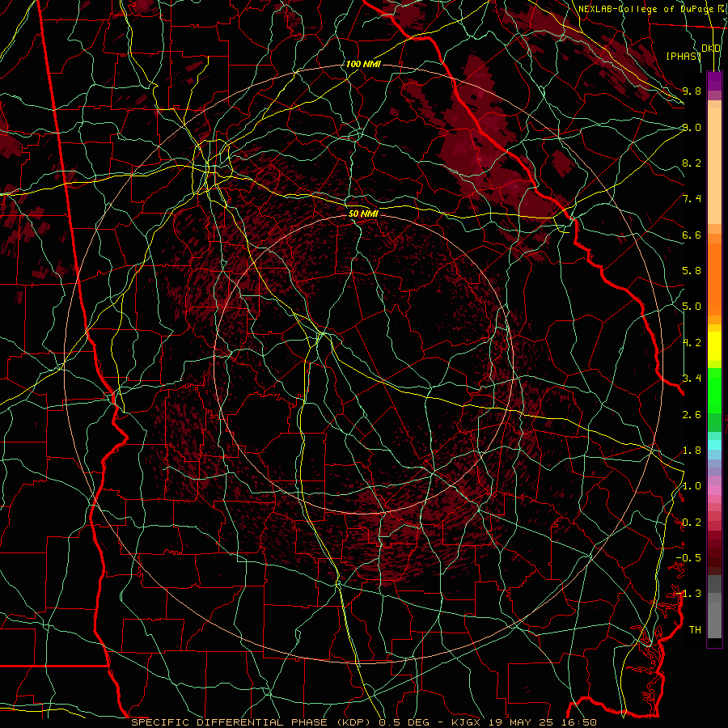
Task: Click the 2.6 scale label
Action: (x=692, y=415)
